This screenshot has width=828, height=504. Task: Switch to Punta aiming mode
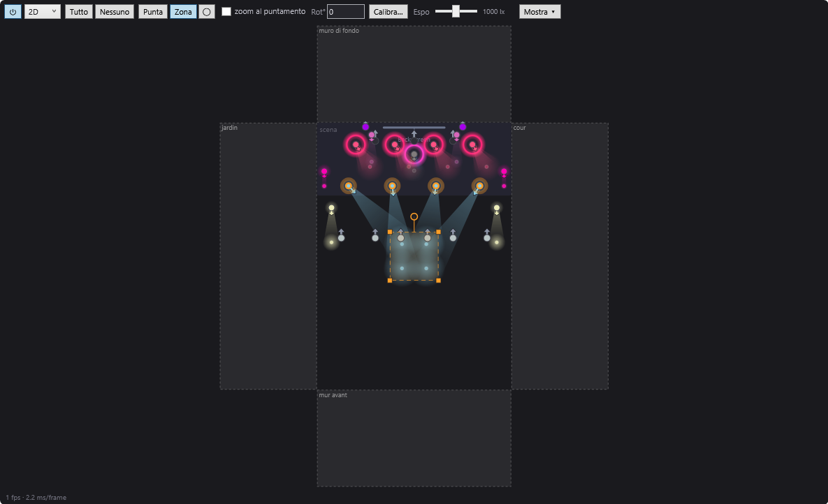tap(152, 12)
